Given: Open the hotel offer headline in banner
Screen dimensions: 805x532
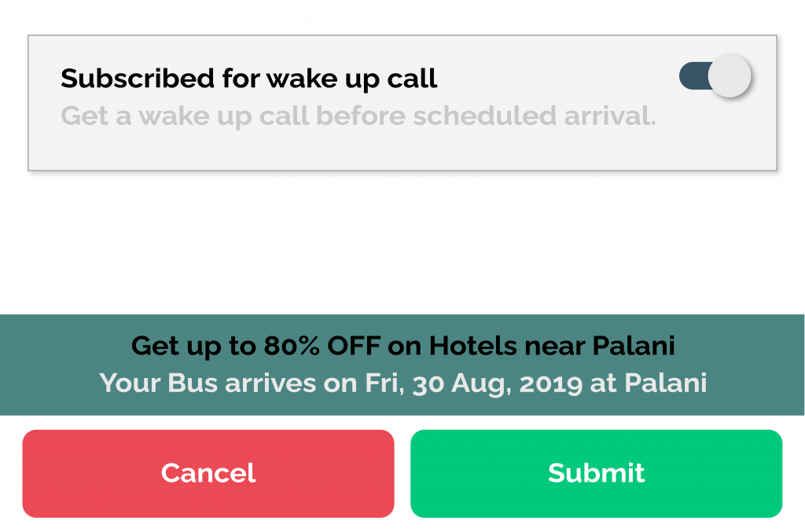Looking at the screenshot, I should coord(402,345).
